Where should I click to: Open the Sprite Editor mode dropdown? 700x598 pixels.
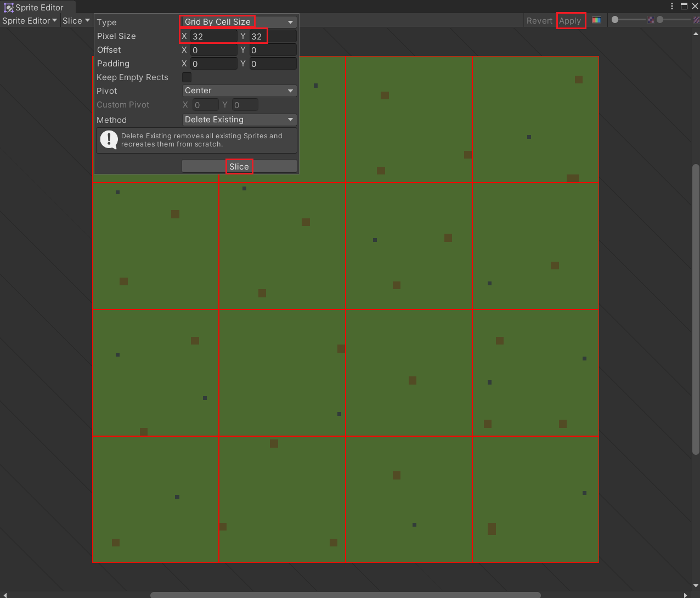[30, 21]
